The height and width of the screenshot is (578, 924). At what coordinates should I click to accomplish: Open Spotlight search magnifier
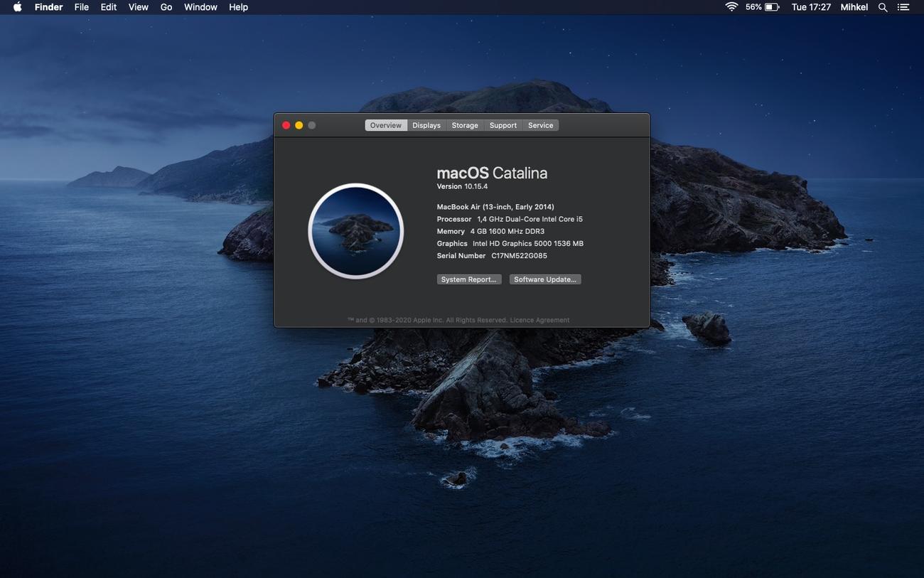click(883, 7)
